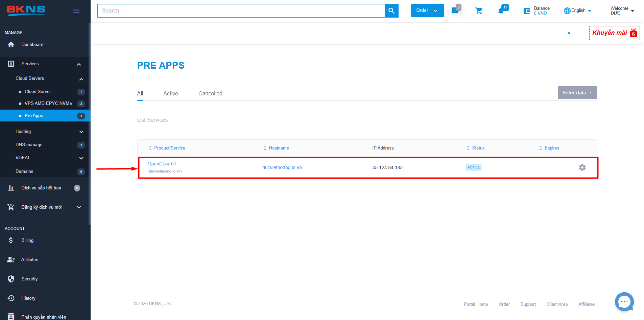Switch to the Active tab
644x320 pixels.
(171, 94)
